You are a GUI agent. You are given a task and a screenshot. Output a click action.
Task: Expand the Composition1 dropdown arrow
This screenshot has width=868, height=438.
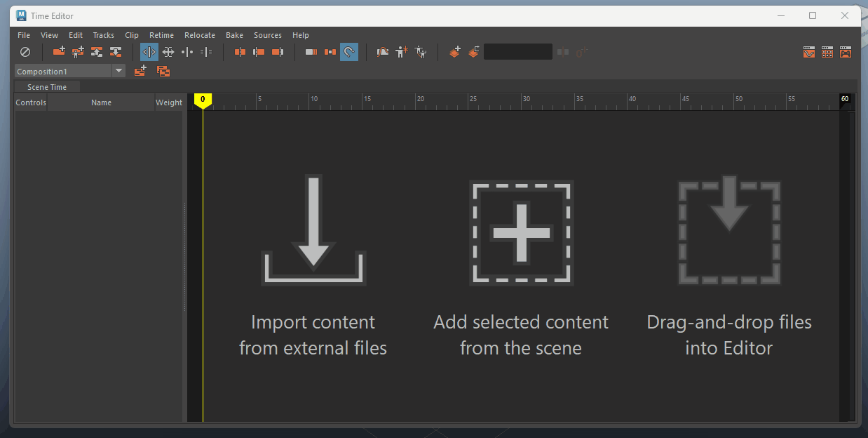pyautogui.click(x=118, y=71)
